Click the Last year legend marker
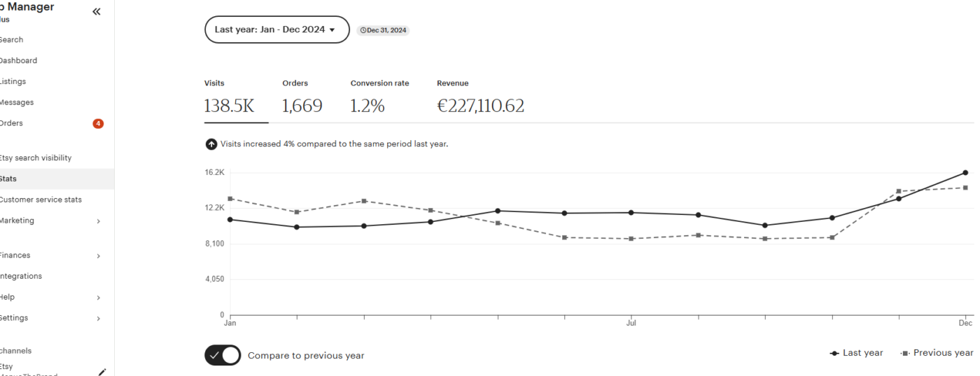The width and height of the screenshot is (980, 376). 834,354
